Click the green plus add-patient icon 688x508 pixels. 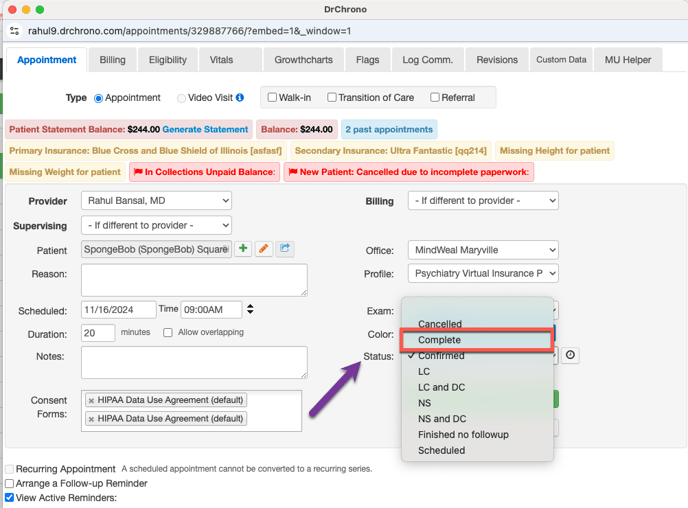click(243, 249)
